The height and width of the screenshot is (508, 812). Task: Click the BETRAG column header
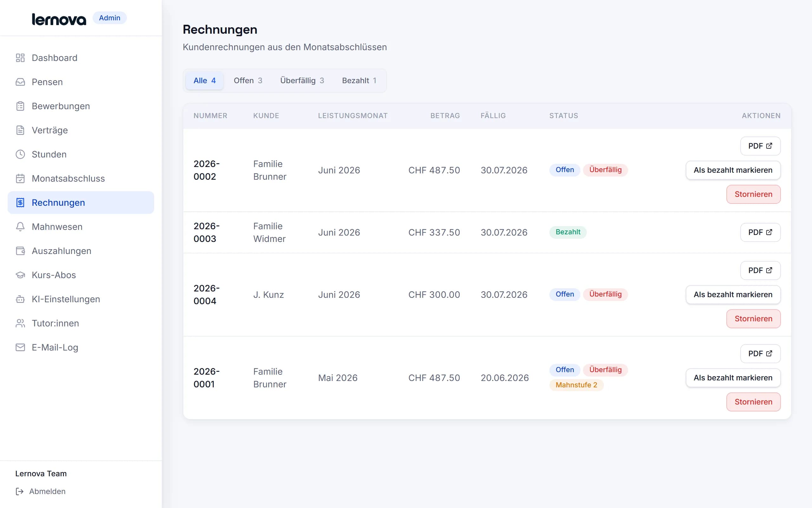point(445,116)
